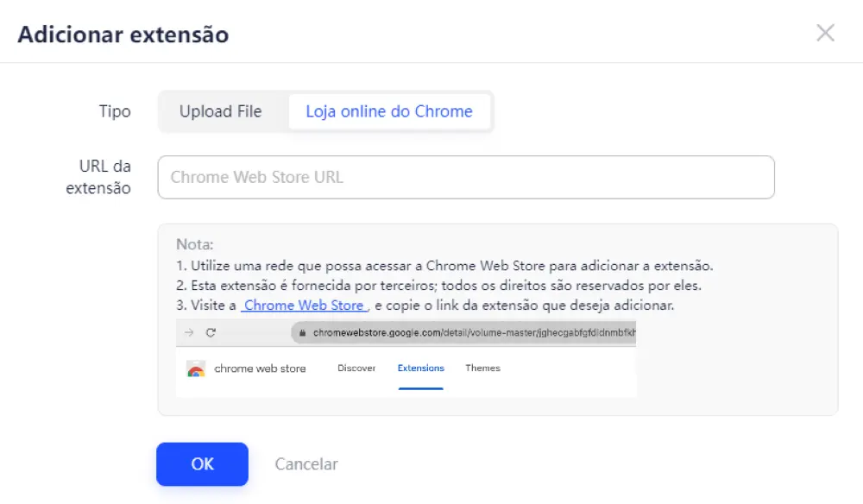This screenshot has height=504, width=863.
Task: Click note line 'Esta extensão é fornecida por terceiros'
Action: 438,286
